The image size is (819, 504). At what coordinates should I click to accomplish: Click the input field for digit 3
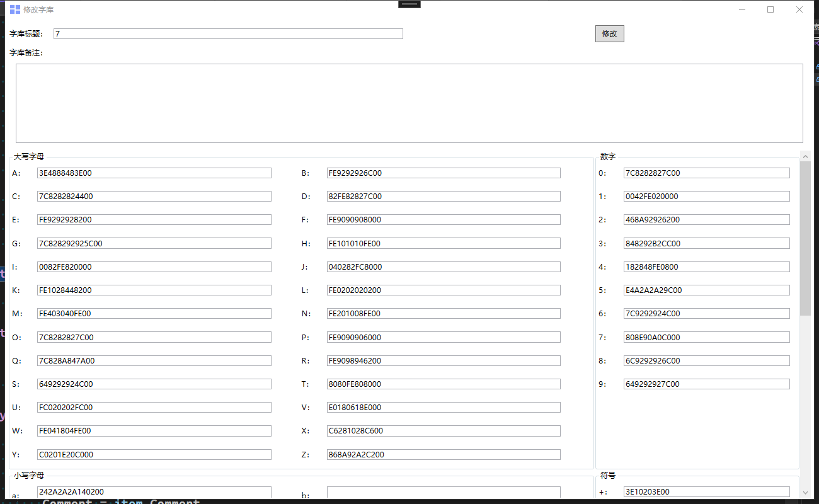click(x=707, y=243)
